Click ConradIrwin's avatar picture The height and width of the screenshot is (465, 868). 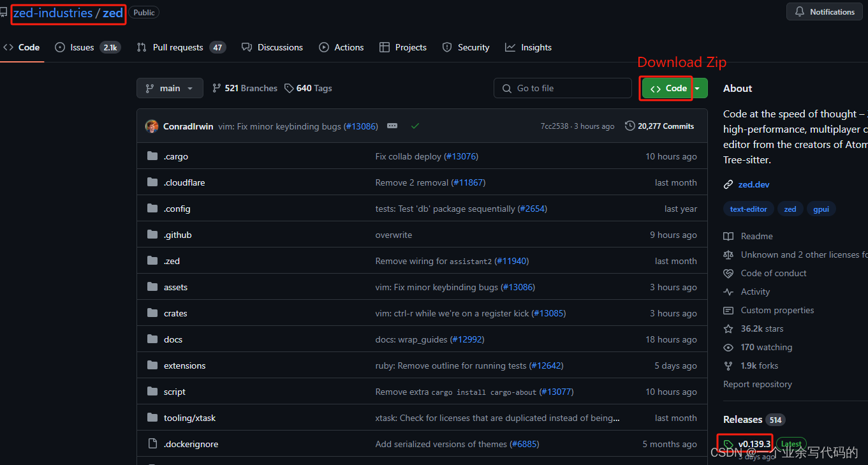[152, 126]
